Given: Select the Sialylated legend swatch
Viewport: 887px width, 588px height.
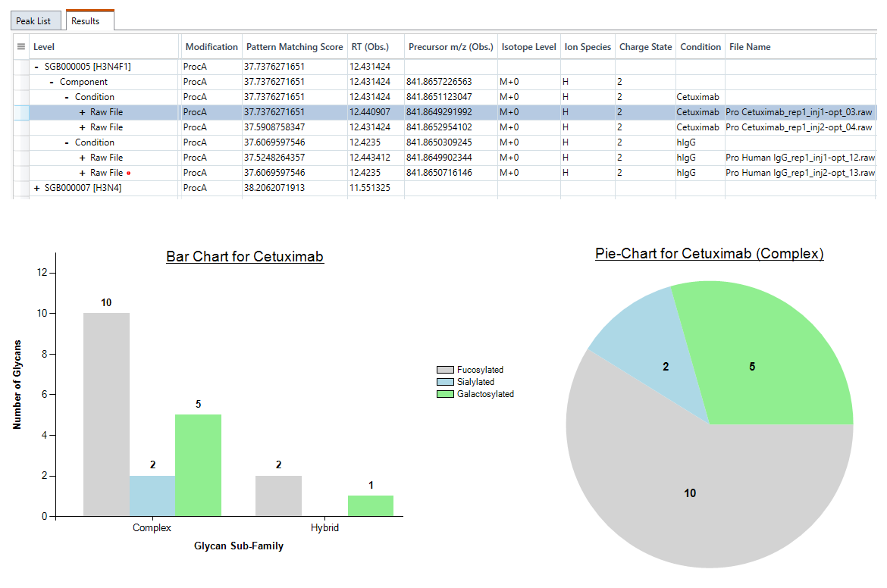Looking at the screenshot, I should [445, 382].
